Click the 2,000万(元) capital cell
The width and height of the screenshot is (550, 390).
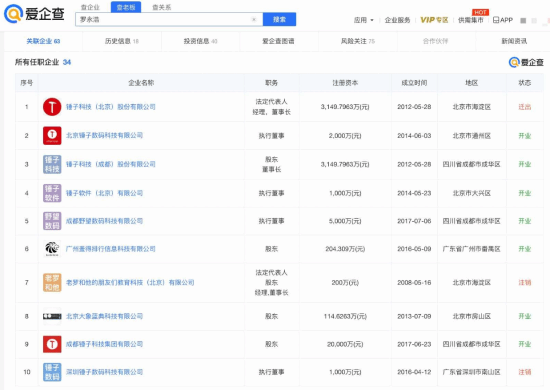pyautogui.click(x=345, y=136)
